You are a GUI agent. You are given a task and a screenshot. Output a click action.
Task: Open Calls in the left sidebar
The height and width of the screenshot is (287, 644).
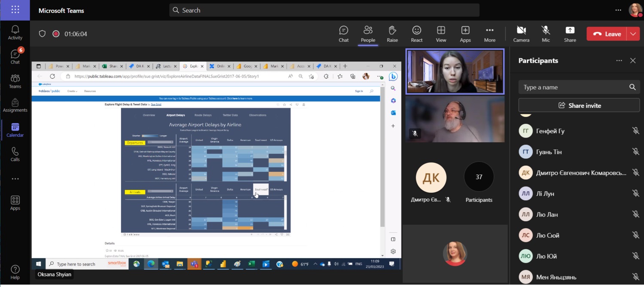15,154
